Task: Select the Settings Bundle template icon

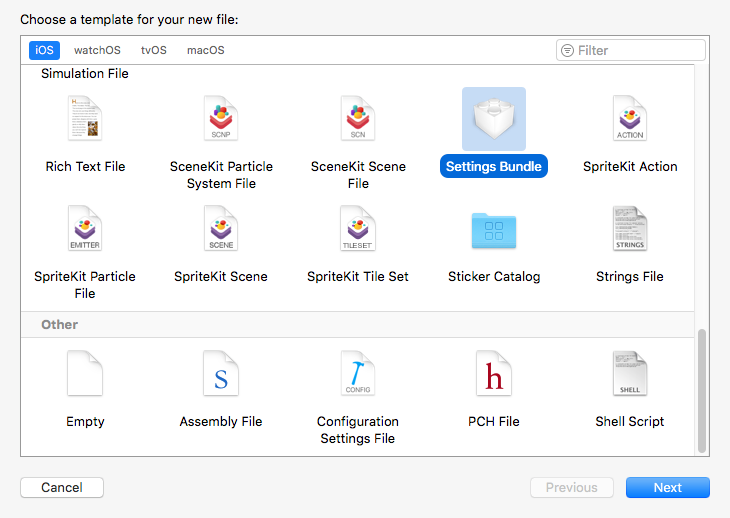Action: coord(494,119)
